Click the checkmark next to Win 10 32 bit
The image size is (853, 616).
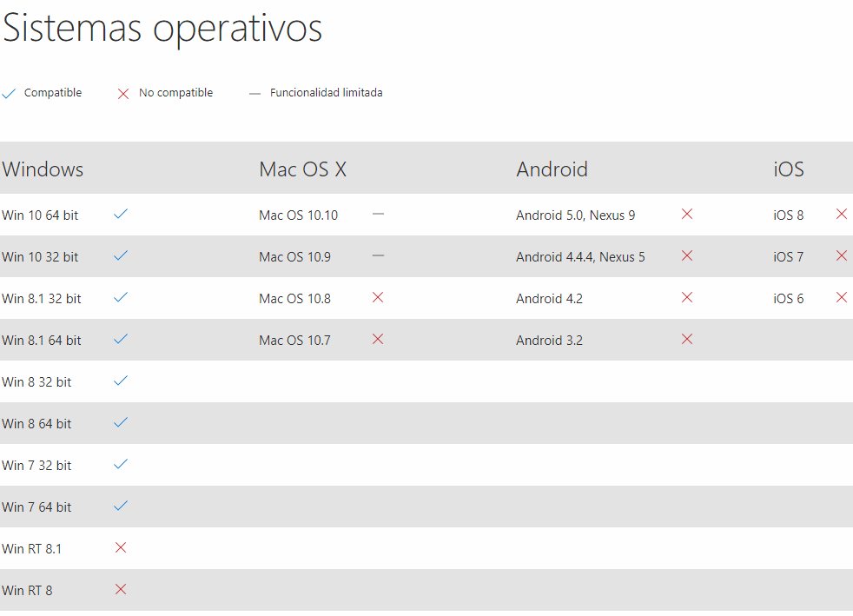(121, 255)
